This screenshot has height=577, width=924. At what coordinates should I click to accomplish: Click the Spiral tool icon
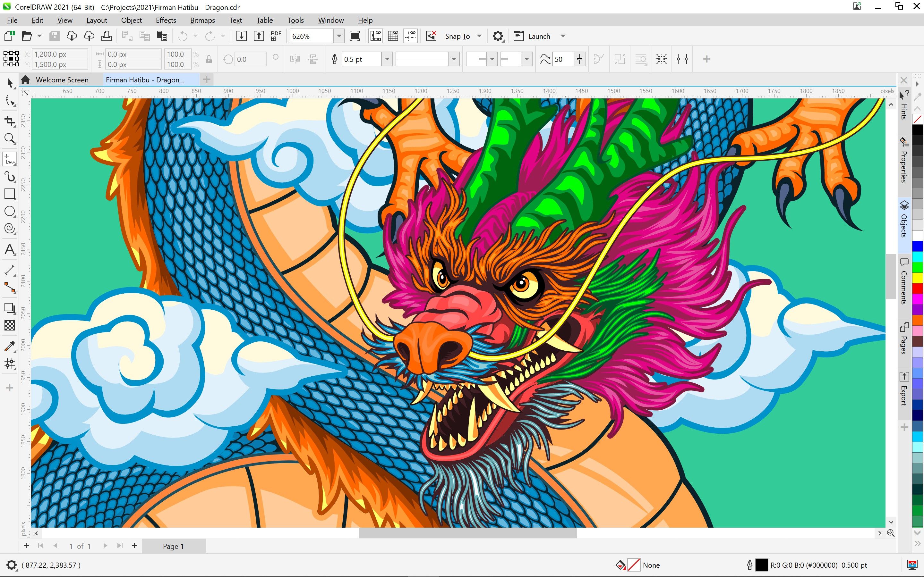click(9, 229)
